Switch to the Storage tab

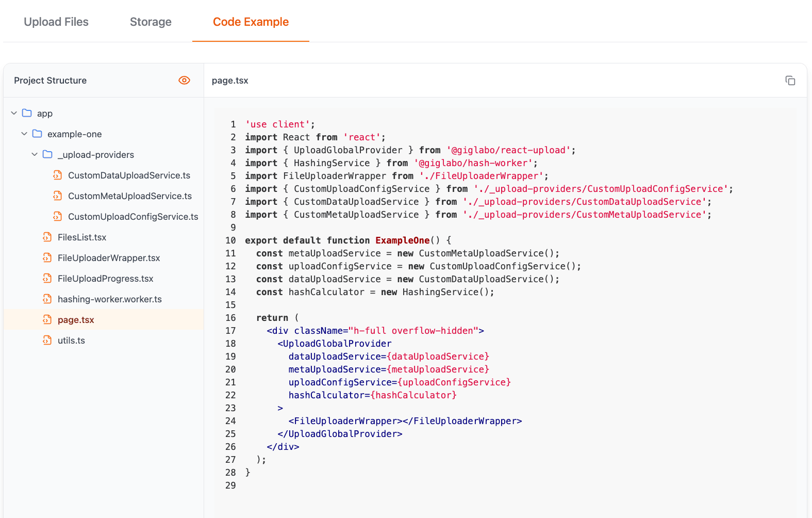(151, 22)
